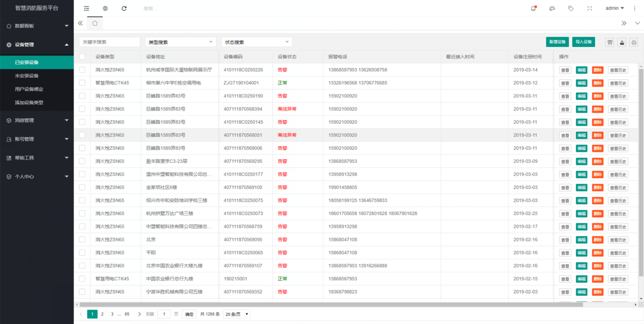The image size is (644, 324).
Task: Open the 类型搜索 dropdown
Action: (x=180, y=42)
